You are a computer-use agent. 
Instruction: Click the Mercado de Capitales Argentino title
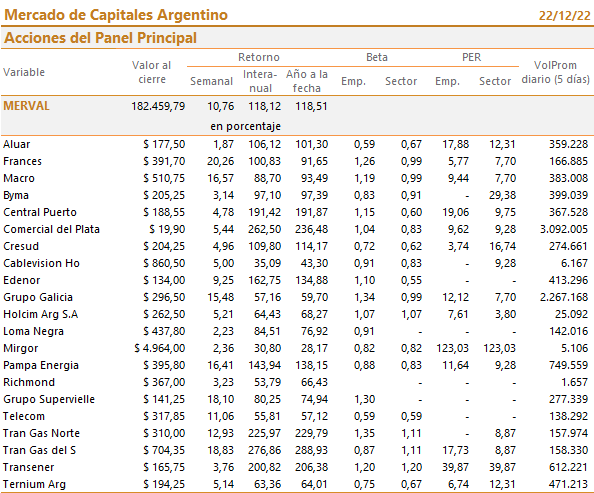[x=116, y=15]
